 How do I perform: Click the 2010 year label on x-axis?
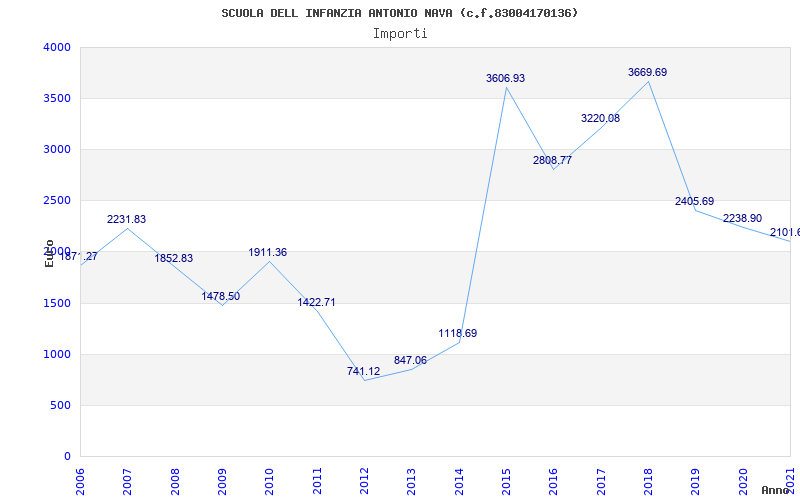click(x=269, y=482)
